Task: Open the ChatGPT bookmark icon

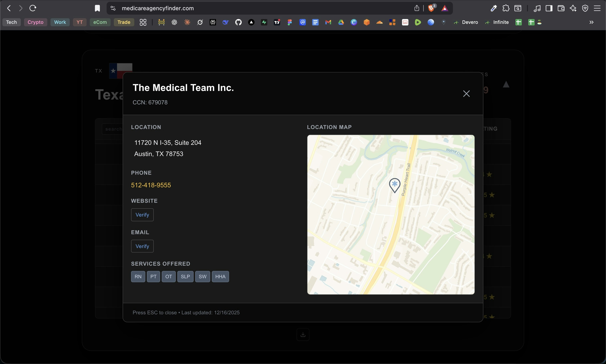Action: [x=174, y=22]
